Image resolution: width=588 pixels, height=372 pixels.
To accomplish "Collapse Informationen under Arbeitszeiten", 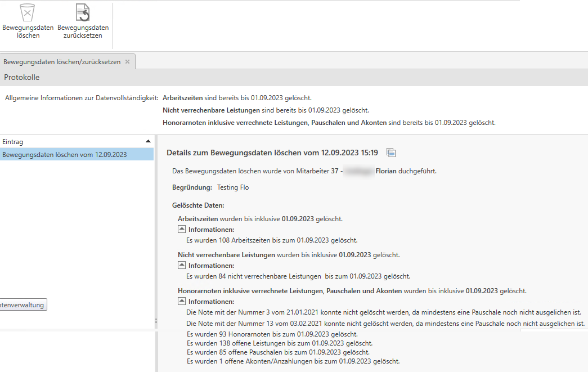I will tap(182, 229).
